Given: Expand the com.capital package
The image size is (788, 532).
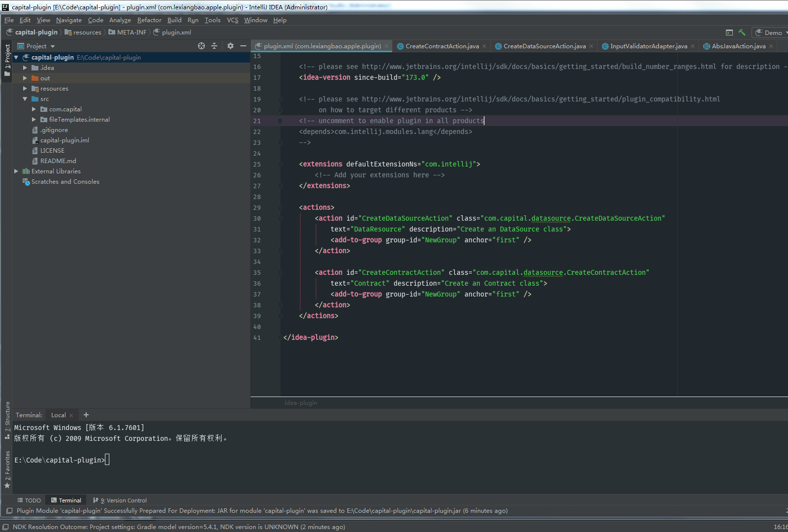Looking at the screenshot, I should [34, 109].
